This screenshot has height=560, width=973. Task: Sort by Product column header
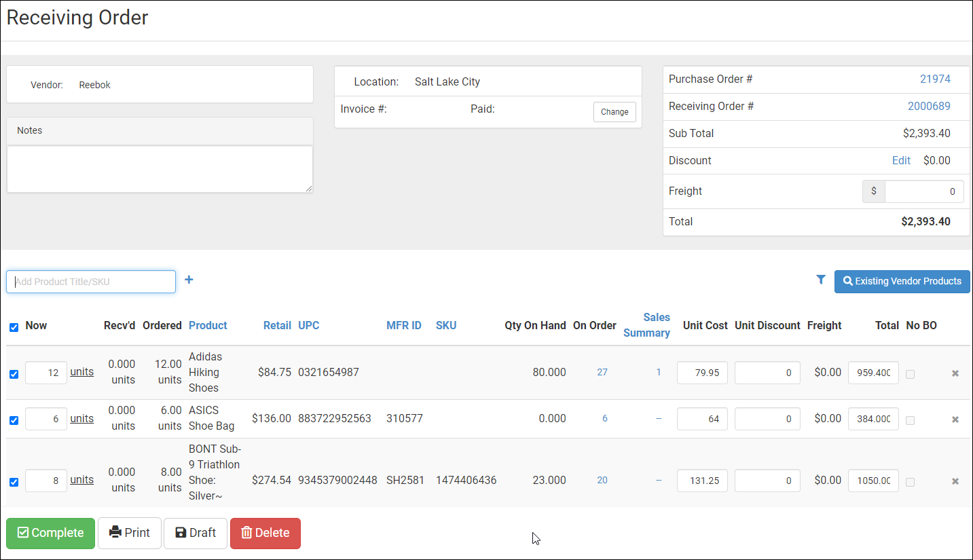coord(208,325)
